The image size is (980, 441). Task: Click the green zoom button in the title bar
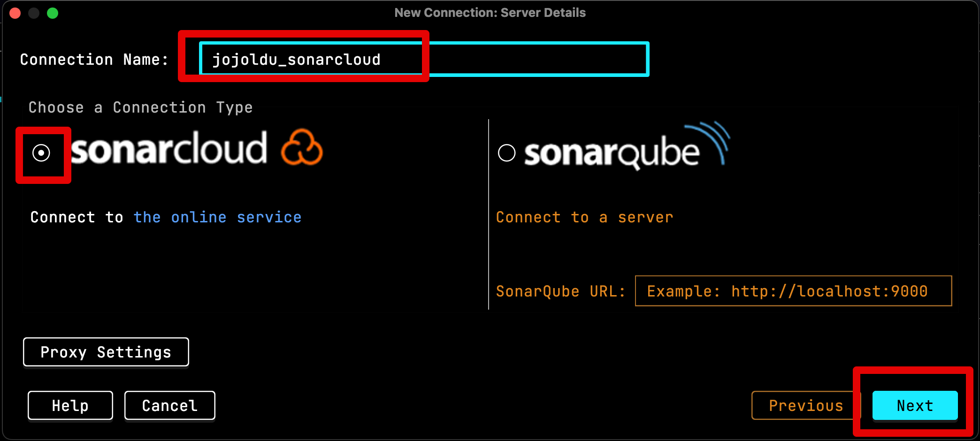pyautogui.click(x=53, y=13)
